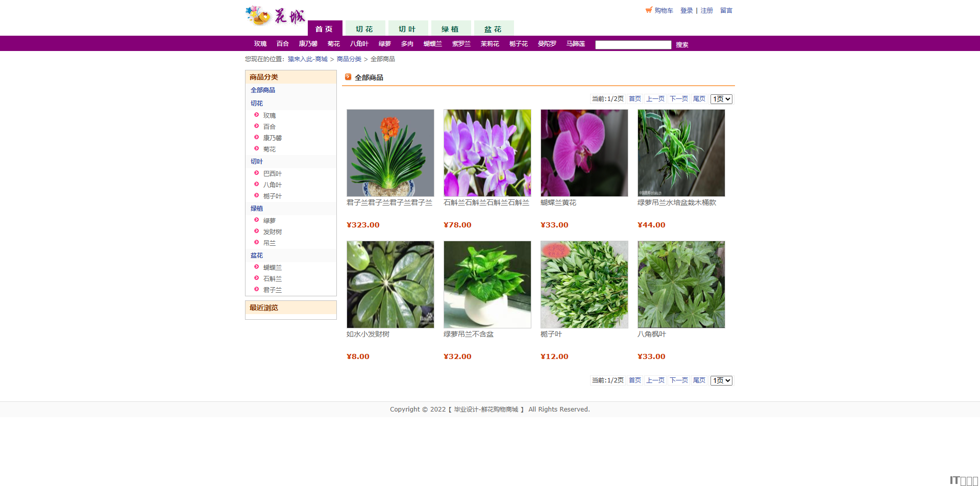Select 蝴蝶兰 in the purple navigation bar
This screenshot has width=980, height=486.
[432, 44]
